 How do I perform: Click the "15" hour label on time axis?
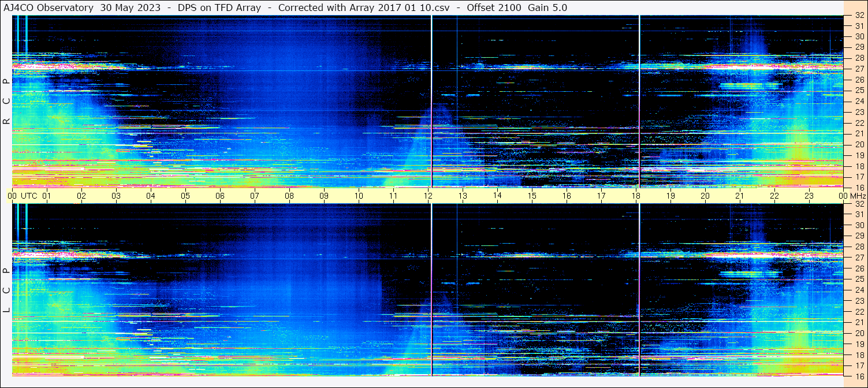pyautogui.click(x=532, y=196)
